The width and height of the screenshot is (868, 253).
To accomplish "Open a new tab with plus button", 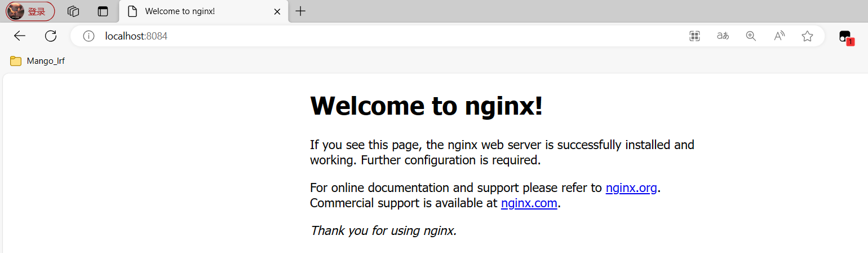I will pos(300,11).
